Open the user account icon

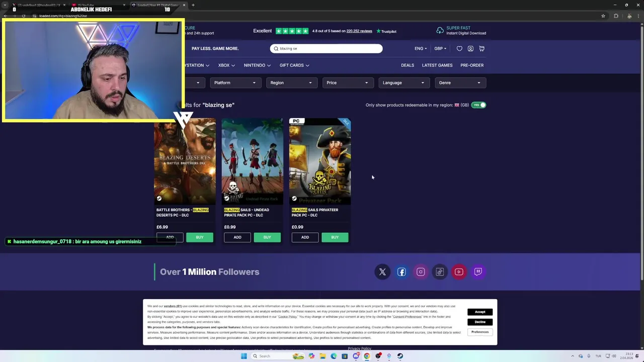[x=470, y=49]
